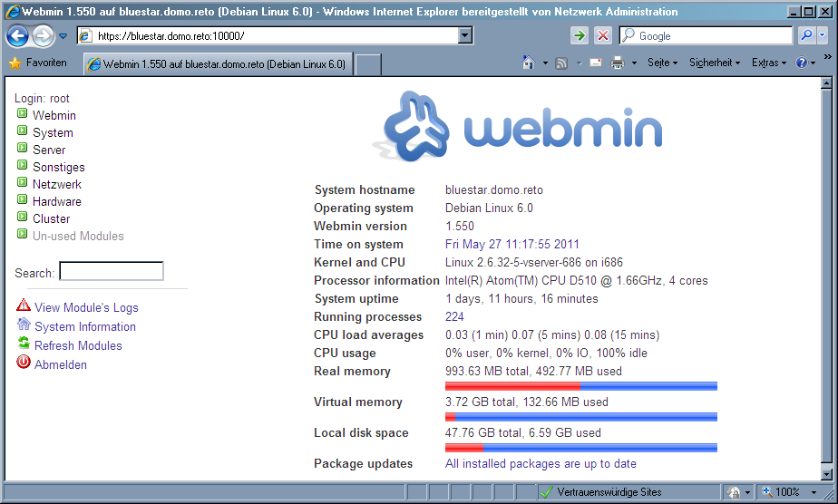Click the red stop loading icon

[603, 36]
